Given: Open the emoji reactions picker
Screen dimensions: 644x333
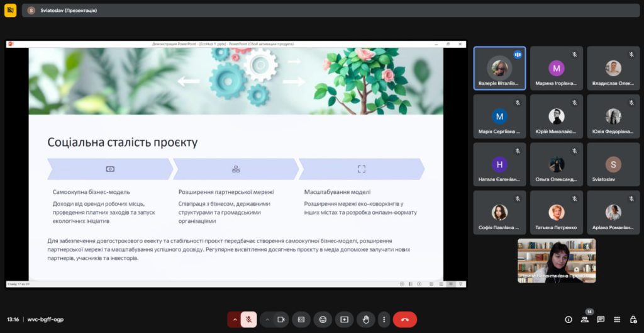Looking at the screenshot, I should coord(323,319).
